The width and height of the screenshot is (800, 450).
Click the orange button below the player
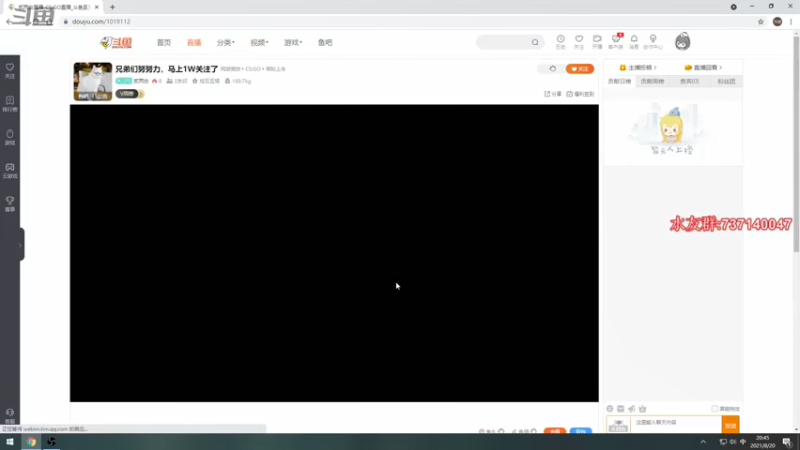(x=555, y=431)
